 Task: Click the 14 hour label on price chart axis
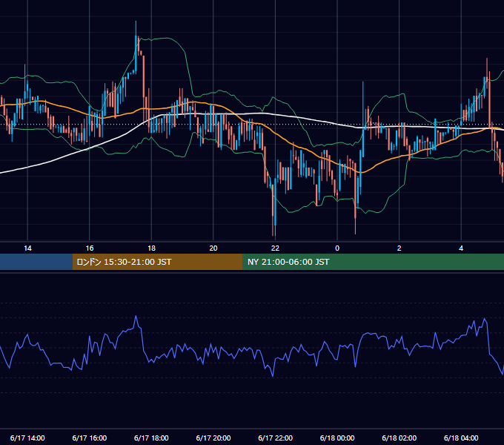(27, 248)
